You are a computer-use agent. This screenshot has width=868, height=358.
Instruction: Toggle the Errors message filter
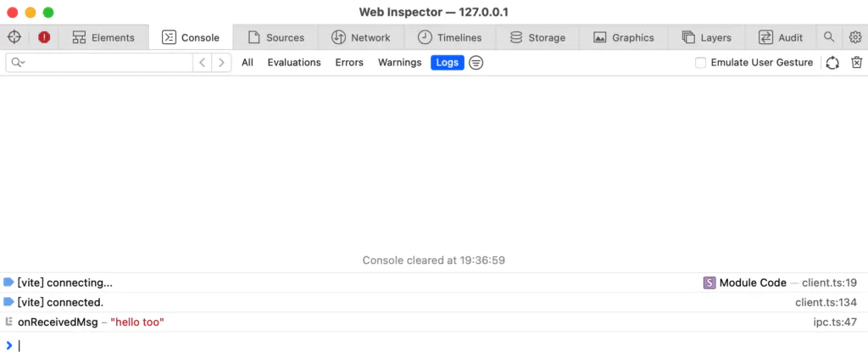click(349, 63)
